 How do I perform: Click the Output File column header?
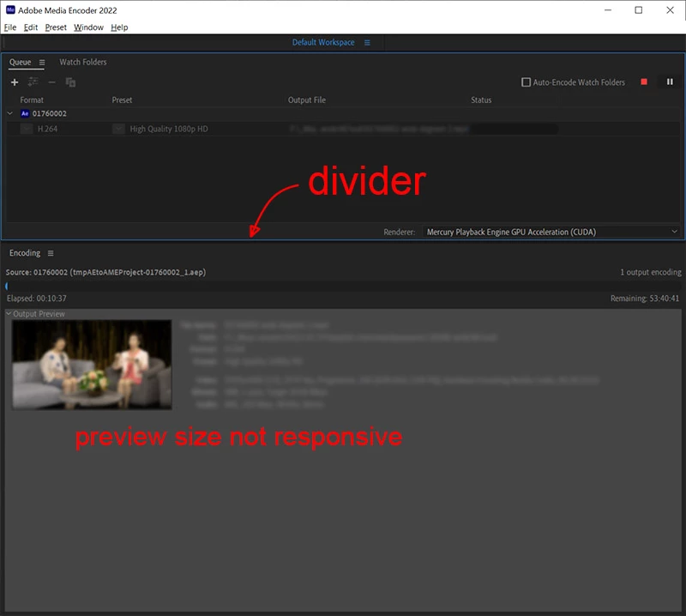pyautogui.click(x=307, y=100)
